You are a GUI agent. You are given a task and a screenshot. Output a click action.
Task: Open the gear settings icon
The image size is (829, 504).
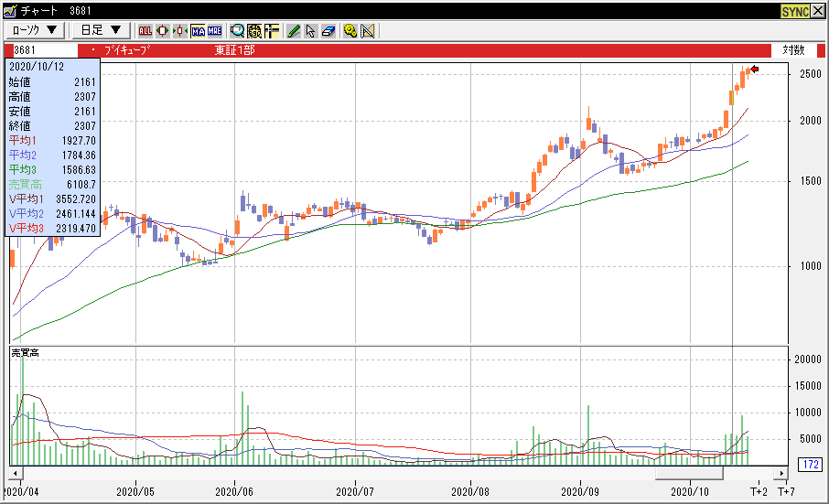[350, 30]
